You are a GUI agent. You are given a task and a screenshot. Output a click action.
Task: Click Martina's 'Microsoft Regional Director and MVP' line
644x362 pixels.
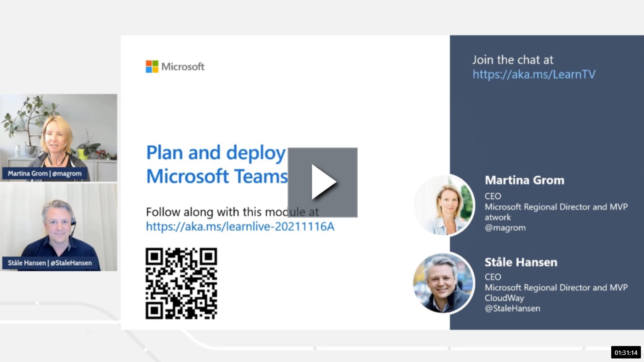[x=556, y=207]
